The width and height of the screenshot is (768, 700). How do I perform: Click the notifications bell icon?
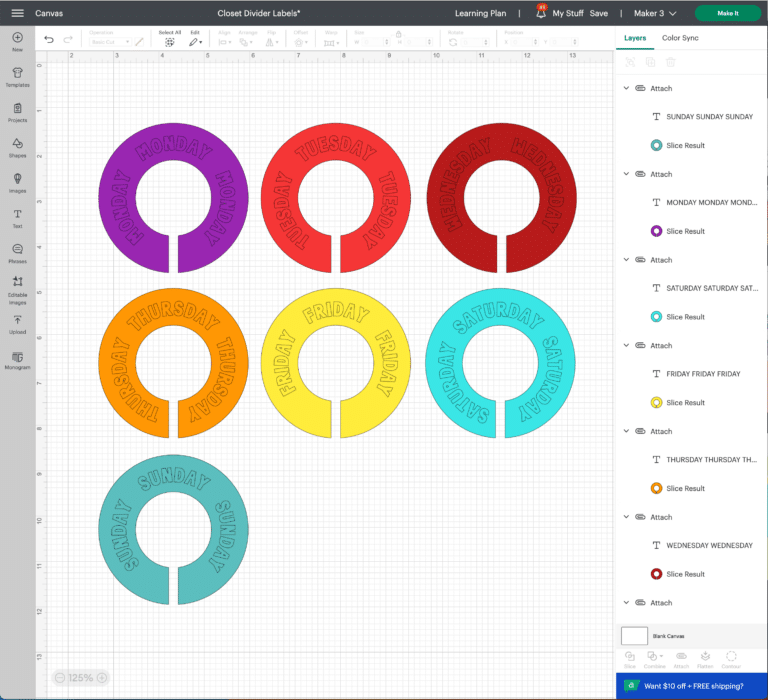(541, 13)
